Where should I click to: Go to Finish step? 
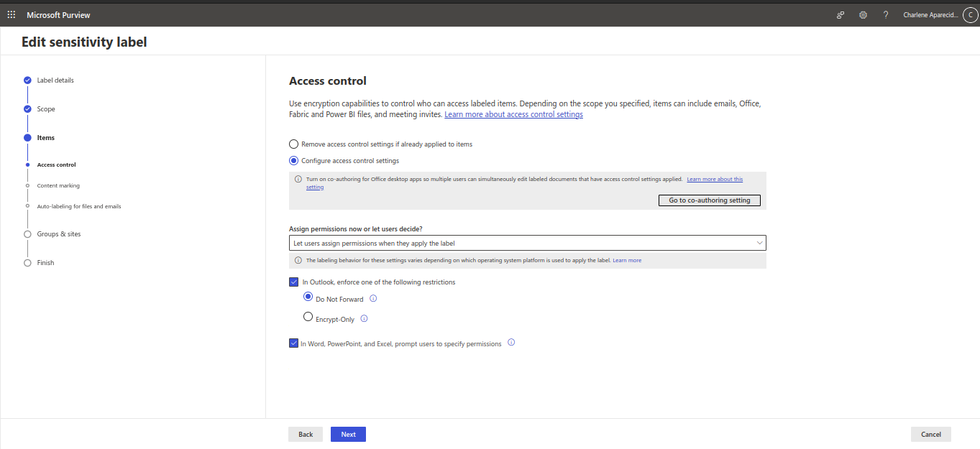(x=45, y=262)
